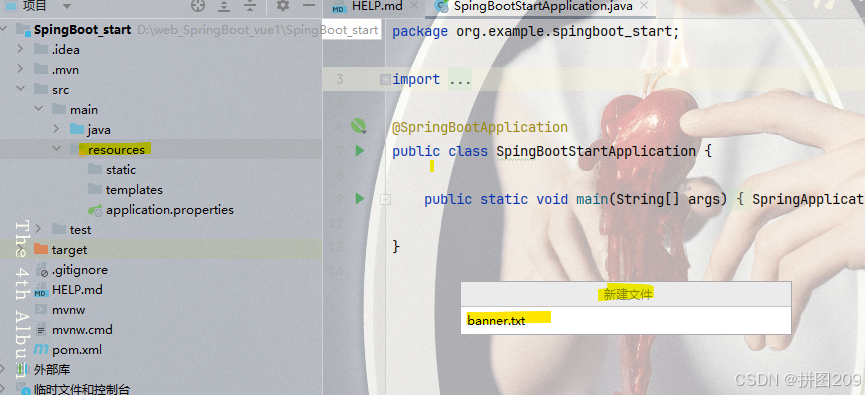Image resolution: width=865 pixels, height=395 pixels.
Task: Expand the folded main method body
Action: [x=385, y=200]
